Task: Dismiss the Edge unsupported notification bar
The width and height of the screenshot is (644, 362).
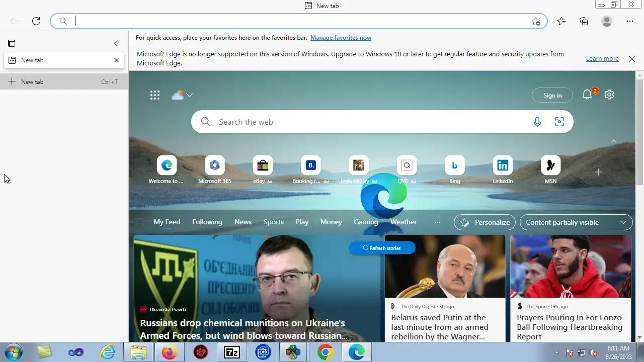Action: point(632,59)
